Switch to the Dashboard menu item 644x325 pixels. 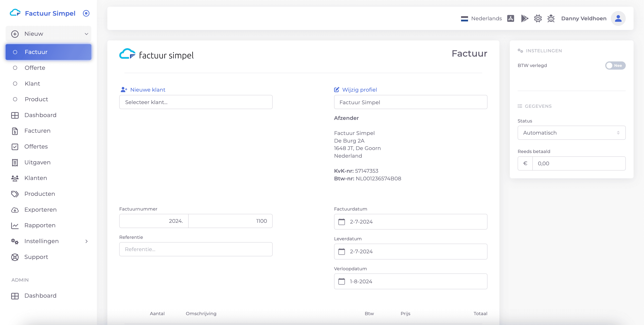tap(40, 115)
